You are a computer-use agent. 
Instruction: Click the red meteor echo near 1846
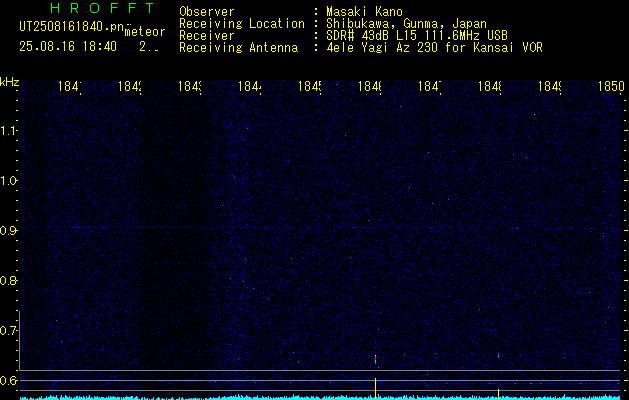coord(375,359)
